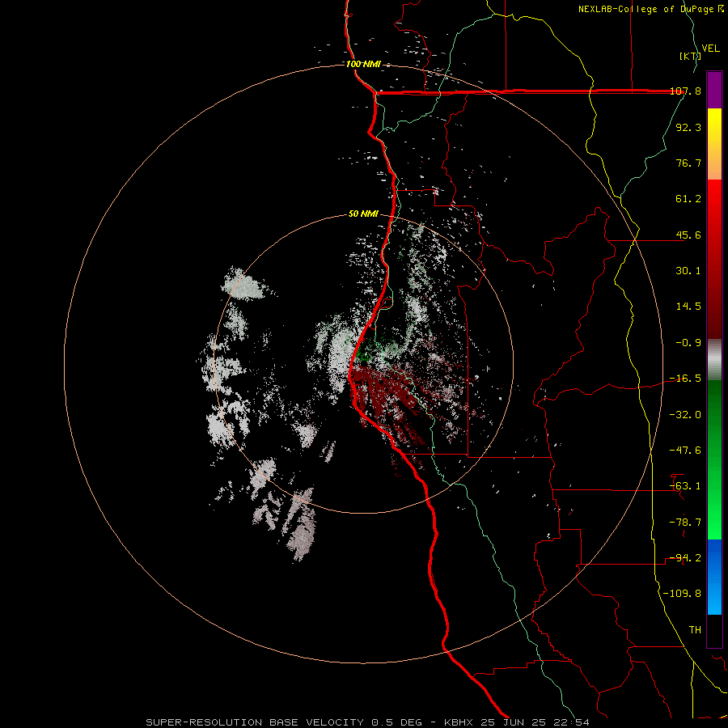Click the 92.3 legend value
This screenshot has width=728, height=728.
click(x=688, y=127)
